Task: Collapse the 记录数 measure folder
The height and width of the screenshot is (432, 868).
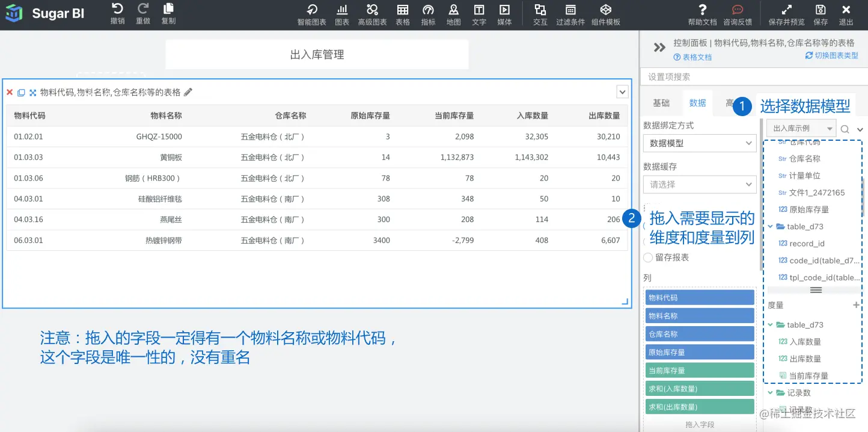Action: 771,393
